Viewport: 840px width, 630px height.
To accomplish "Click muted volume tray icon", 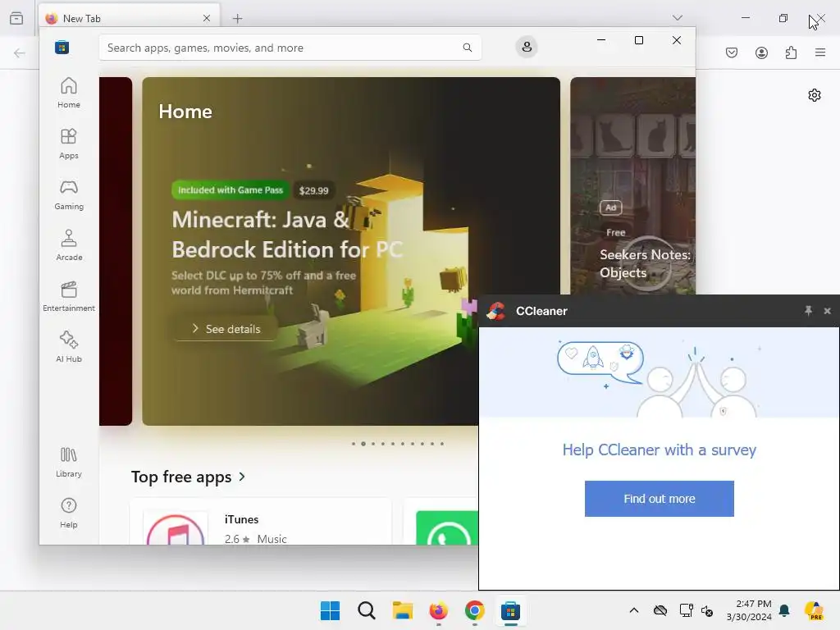I will pos(706,610).
